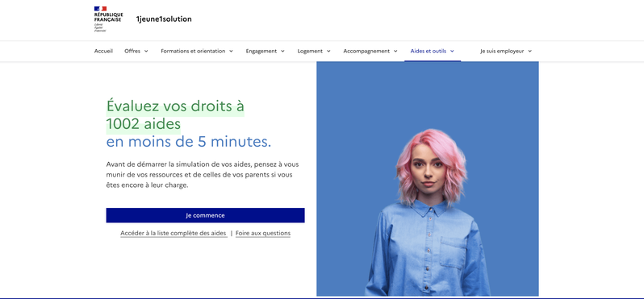This screenshot has height=299, width=644.
Task: Click the chevron icon beside Logement
Action: click(x=328, y=52)
